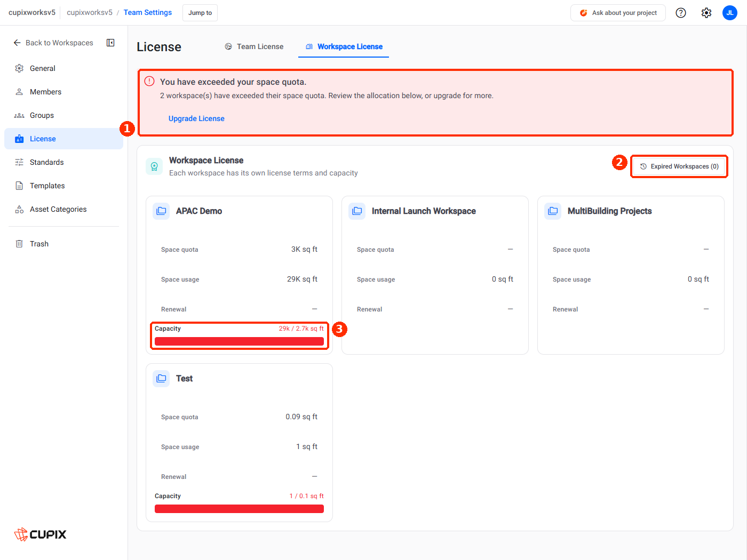Click the 1 / 0.1 sq ft capacity text
This screenshot has height=560, width=747.
click(306, 496)
